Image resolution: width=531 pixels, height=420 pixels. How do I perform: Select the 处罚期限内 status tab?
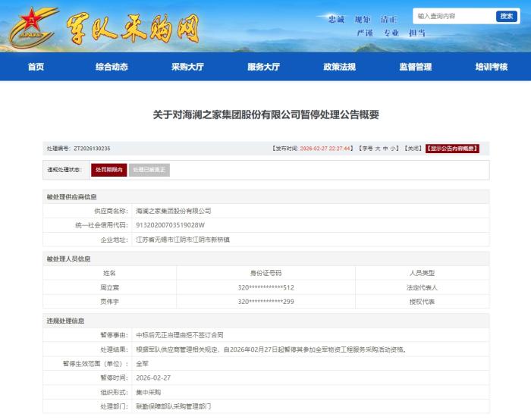pos(108,170)
